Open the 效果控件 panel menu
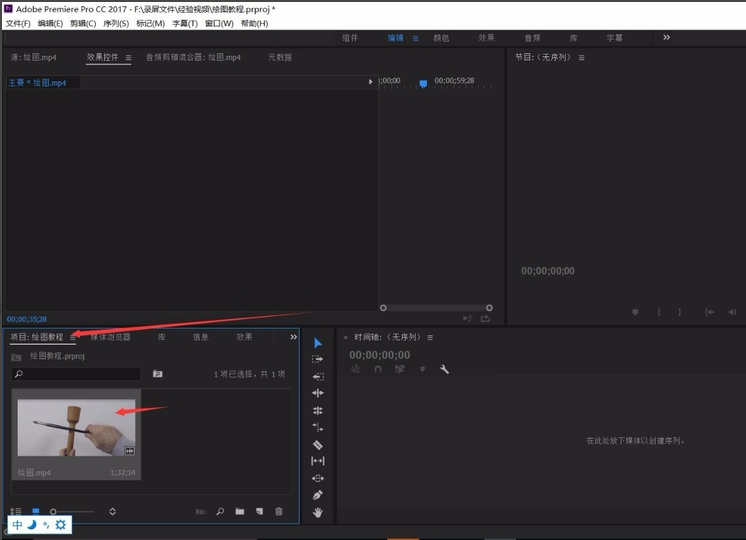746x540 pixels. tap(128, 58)
